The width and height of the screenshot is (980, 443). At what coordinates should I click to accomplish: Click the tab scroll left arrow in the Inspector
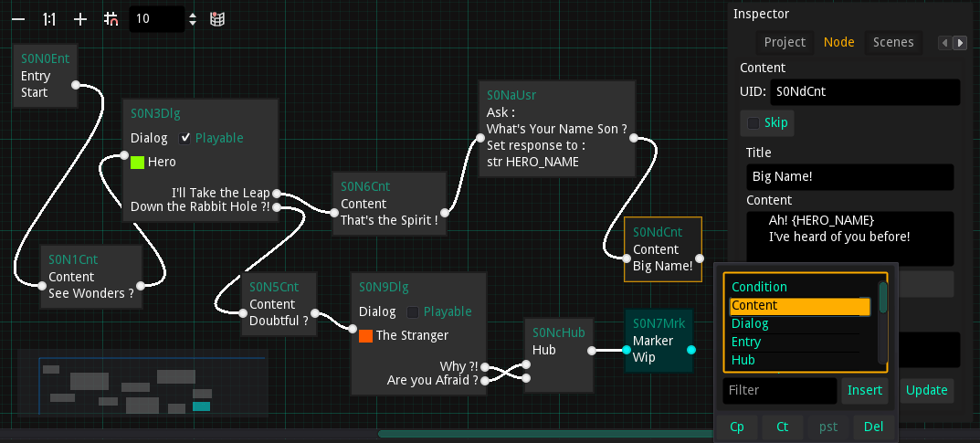tap(945, 43)
